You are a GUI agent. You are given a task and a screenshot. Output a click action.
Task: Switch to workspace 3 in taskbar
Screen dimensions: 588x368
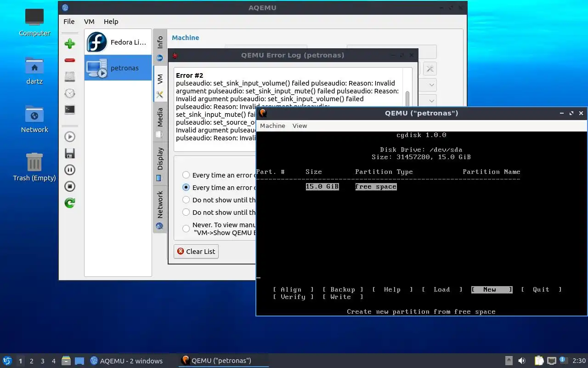pos(43,361)
